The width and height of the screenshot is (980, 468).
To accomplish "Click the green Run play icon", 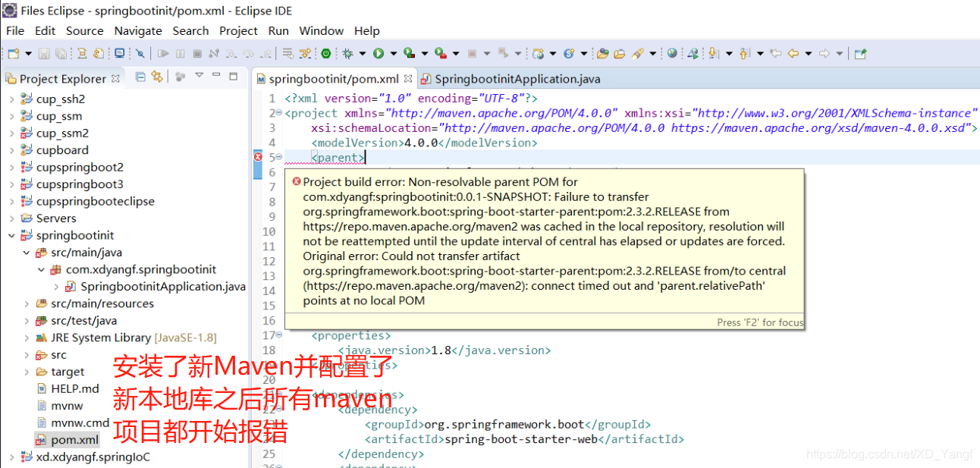I will tap(378, 54).
